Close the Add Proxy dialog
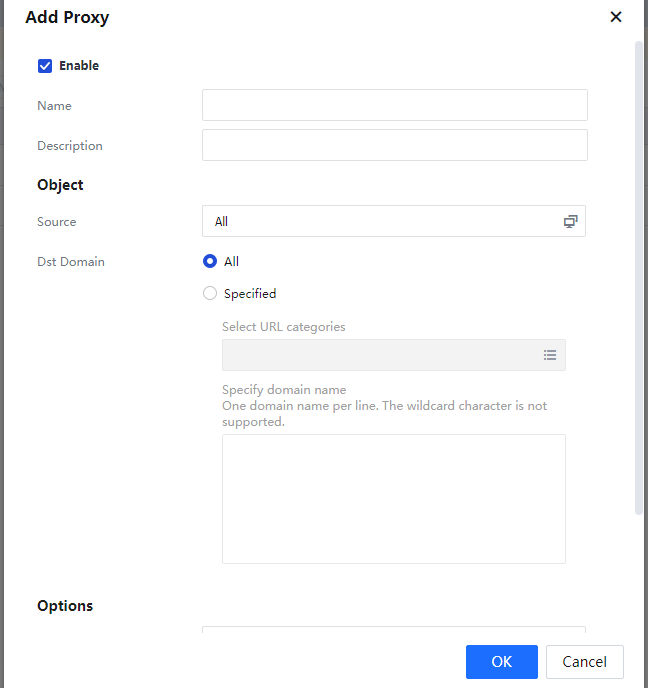This screenshot has height=688, width=648. [x=615, y=17]
